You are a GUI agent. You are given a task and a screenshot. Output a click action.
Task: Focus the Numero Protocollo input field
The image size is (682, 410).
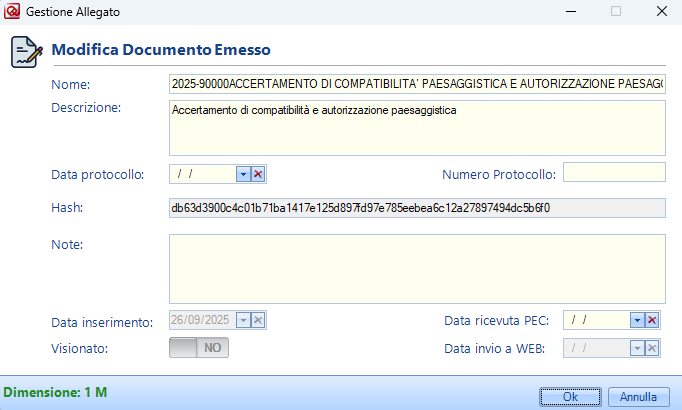[614, 173]
